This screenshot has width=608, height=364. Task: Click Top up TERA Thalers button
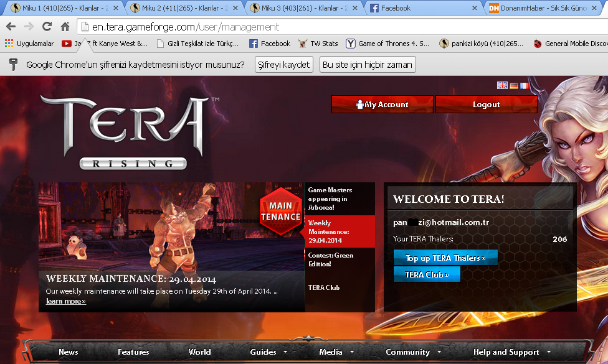point(445,258)
